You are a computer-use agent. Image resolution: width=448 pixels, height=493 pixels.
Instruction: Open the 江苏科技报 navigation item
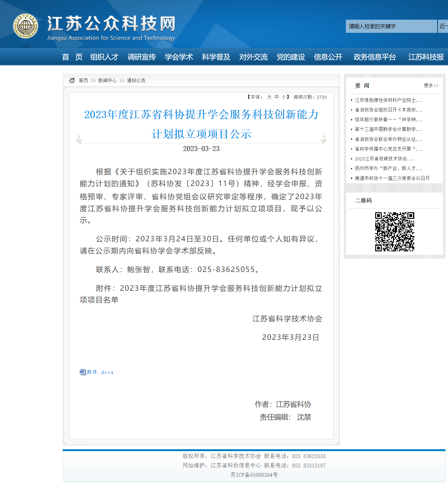point(426,57)
